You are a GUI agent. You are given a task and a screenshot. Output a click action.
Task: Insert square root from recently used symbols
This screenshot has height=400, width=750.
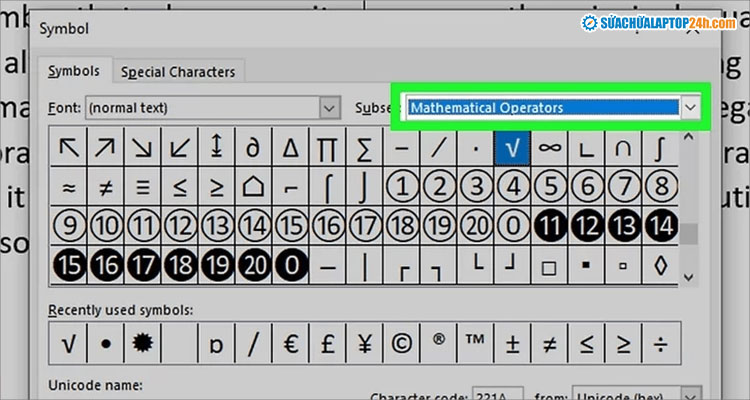[68, 344]
